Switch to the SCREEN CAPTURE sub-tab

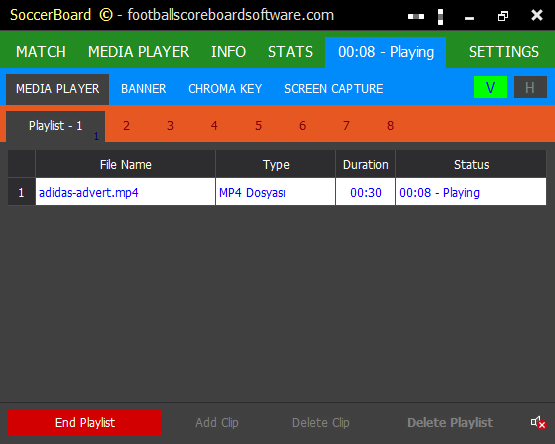click(333, 89)
